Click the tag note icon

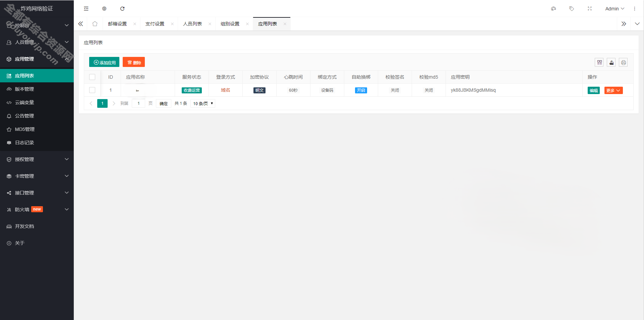[x=572, y=9]
